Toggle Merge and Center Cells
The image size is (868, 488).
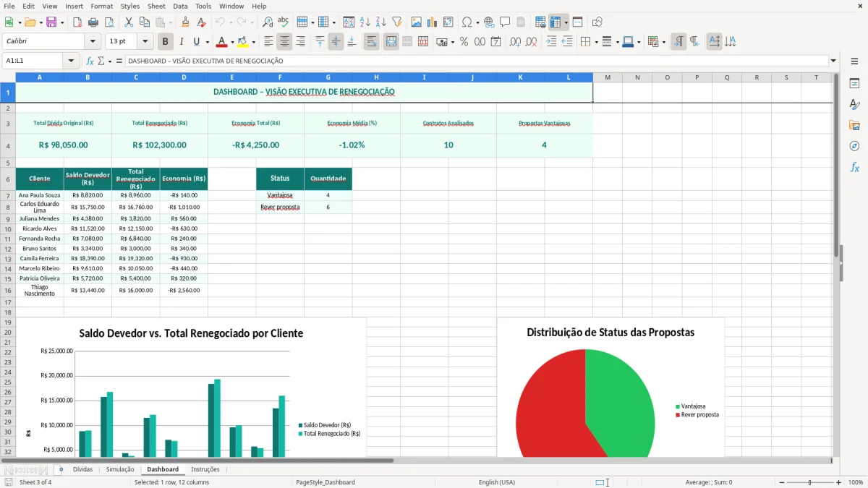coord(391,42)
